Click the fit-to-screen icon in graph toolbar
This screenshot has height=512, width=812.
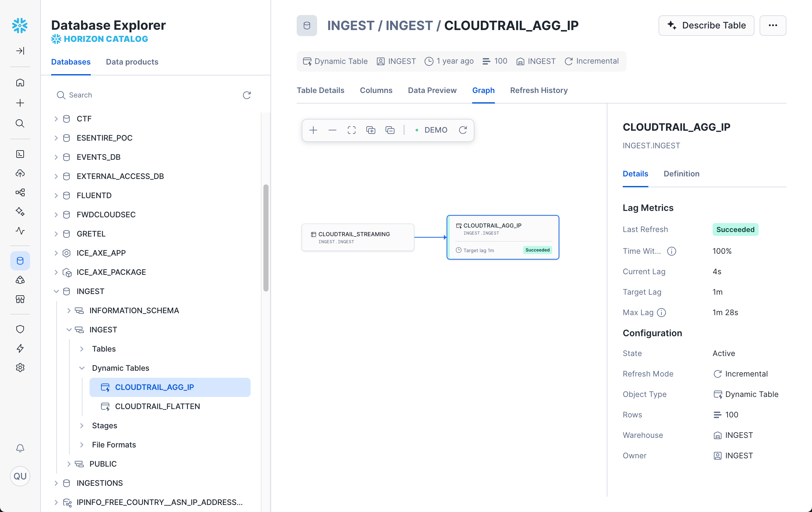pyautogui.click(x=351, y=130)
